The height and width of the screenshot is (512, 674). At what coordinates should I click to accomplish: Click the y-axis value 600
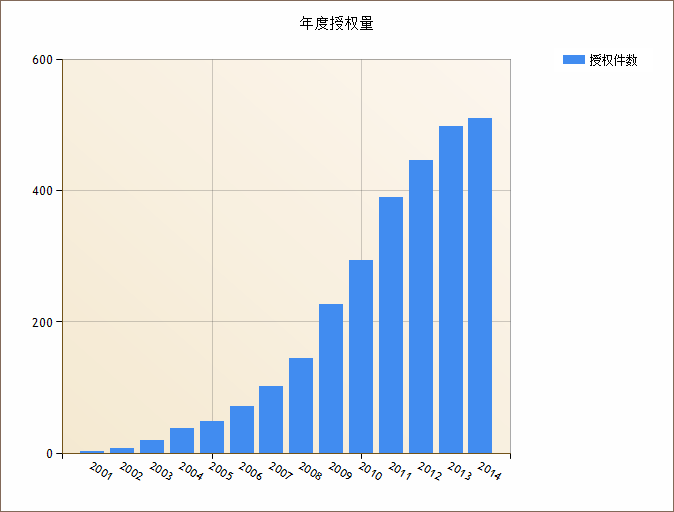point(43,60)
